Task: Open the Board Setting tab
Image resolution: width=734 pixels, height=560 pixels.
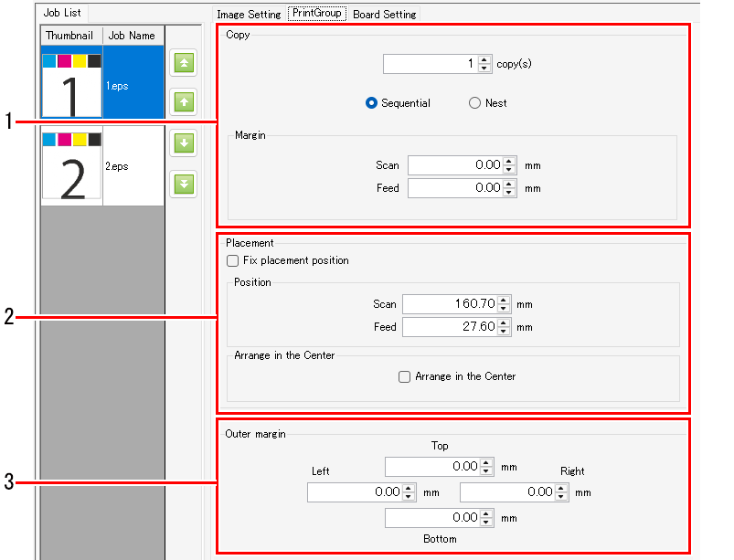Action: (x=384, y=14)
